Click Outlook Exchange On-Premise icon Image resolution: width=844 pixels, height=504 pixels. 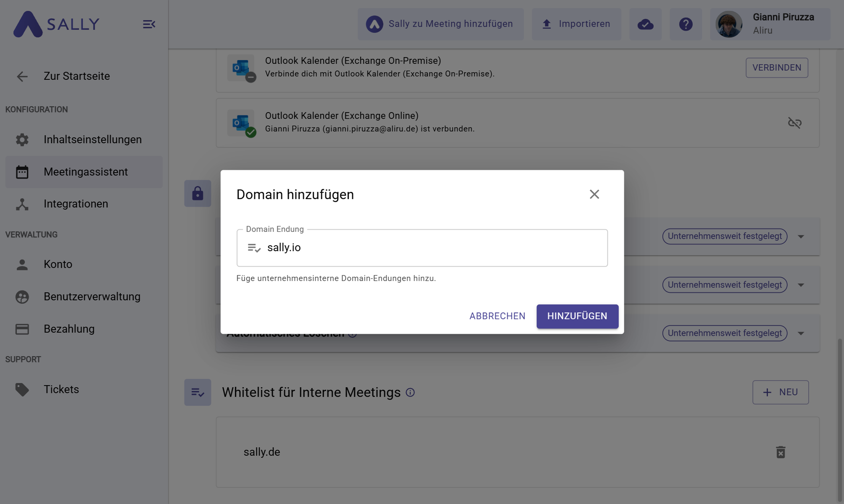click(241, 68)
